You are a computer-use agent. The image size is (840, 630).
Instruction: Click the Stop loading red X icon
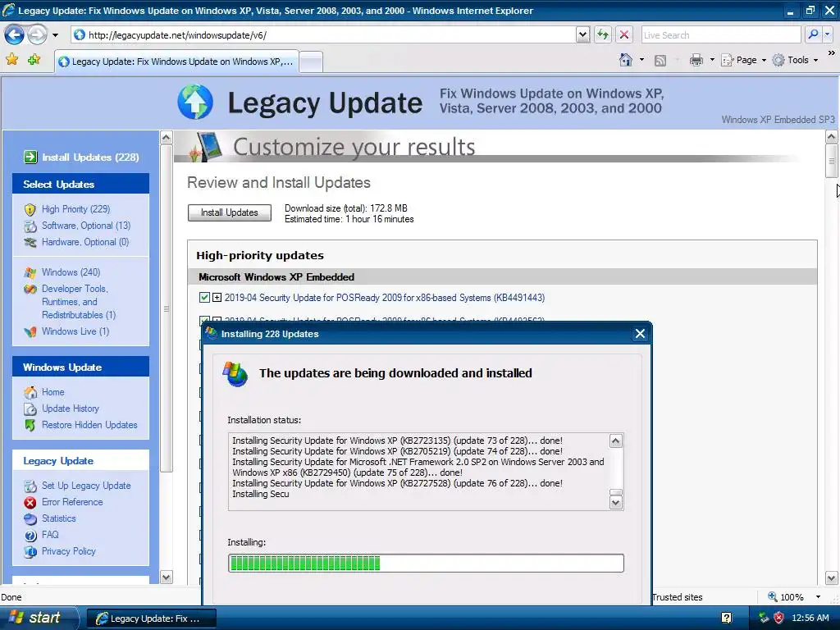coord(624,34)
